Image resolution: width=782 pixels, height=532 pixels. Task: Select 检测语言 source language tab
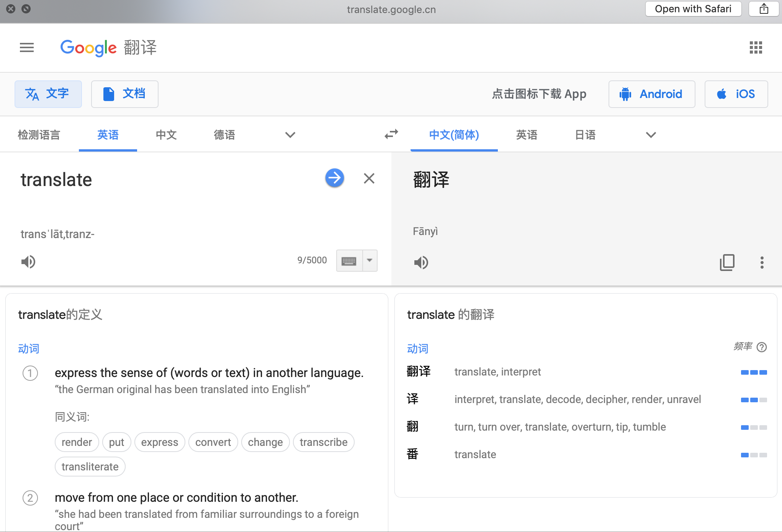click(x=39, y=135)
